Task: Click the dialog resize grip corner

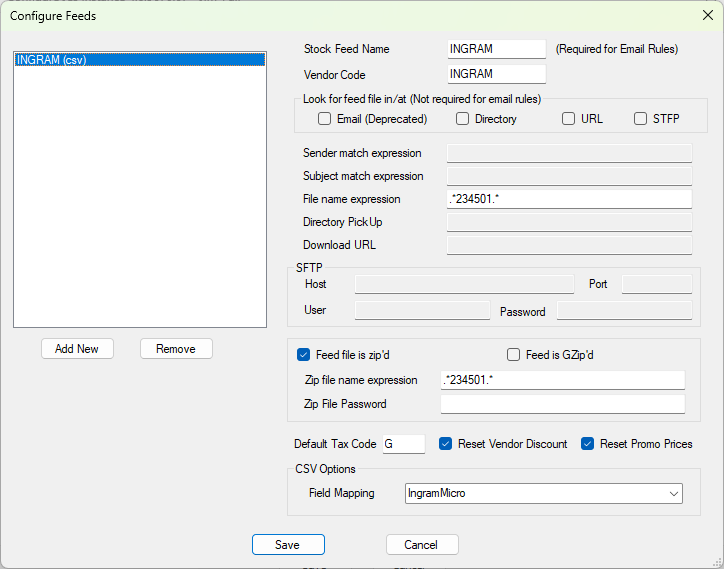Action: coord(717,563)
